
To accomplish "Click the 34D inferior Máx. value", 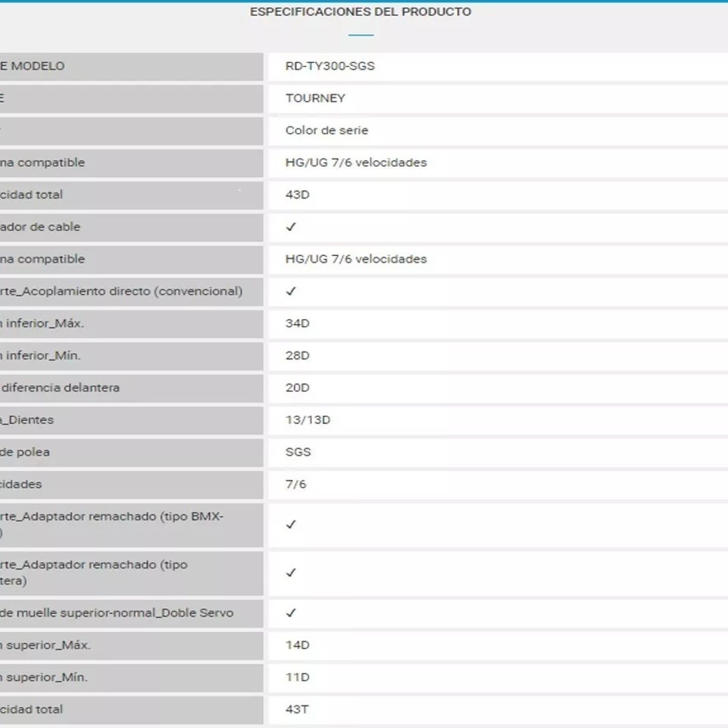I will click(x=297, y=323).
